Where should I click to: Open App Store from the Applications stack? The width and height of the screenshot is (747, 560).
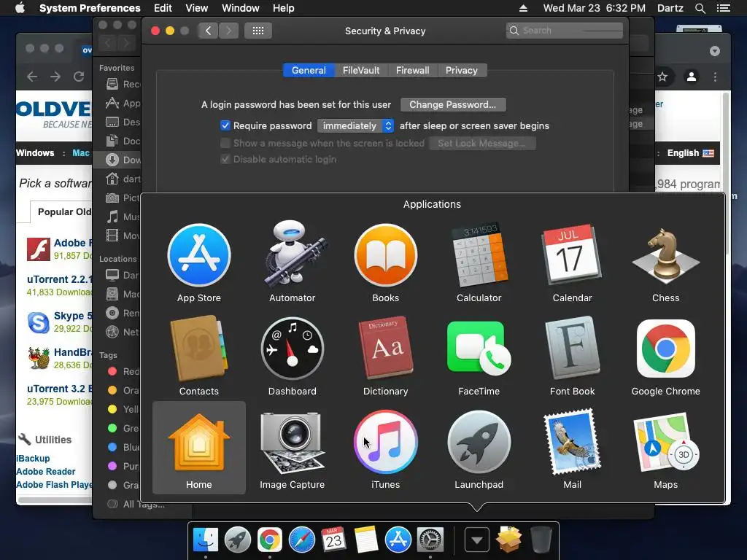click(199, 255)
